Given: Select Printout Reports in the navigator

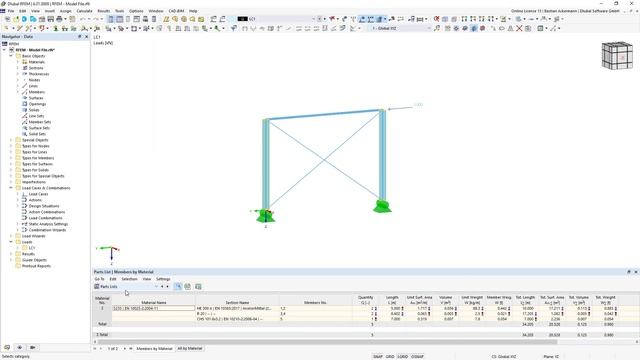Looking at the screenshot, I should tap(36, 266).
